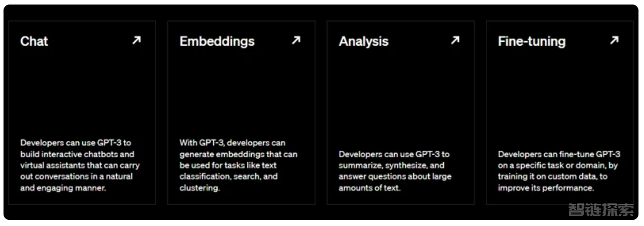Click the empty area of Chat card
Screen dimensions: 644x226
coord(82,93)
